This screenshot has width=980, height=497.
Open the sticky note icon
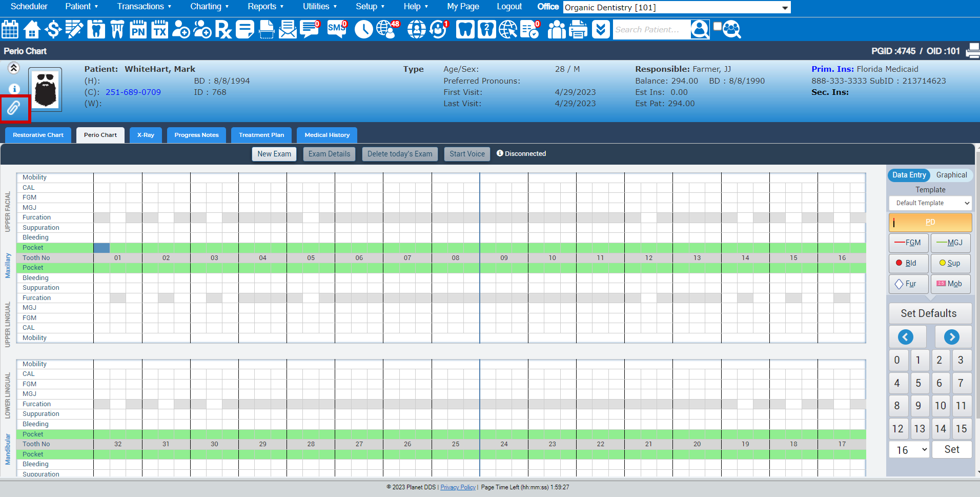[x=244, y=29]
